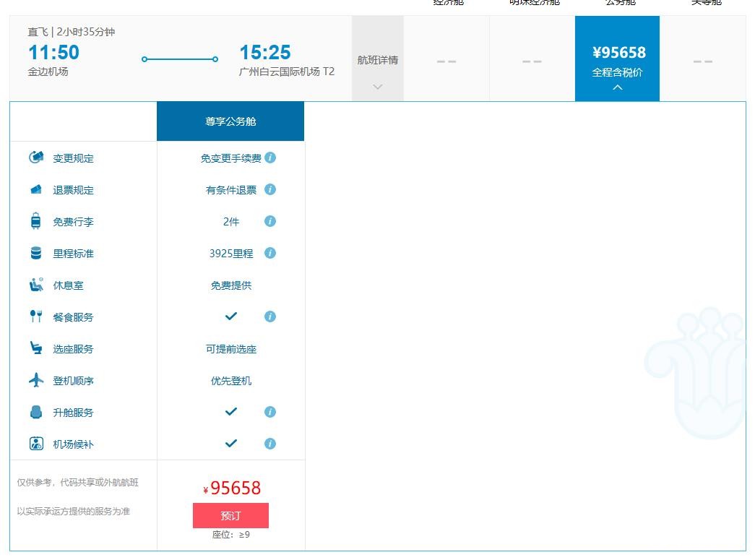The height and width of the screenshot is (560, 755).
Task: Open info icon beside 3925里程
Action: click(270, 253)
